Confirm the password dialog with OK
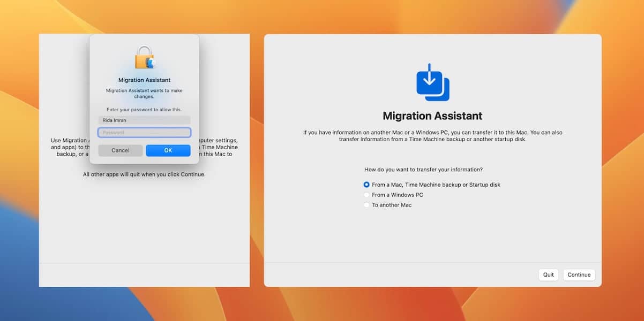The width and height of the screenshot is (644, 321). tap(168, 150)
